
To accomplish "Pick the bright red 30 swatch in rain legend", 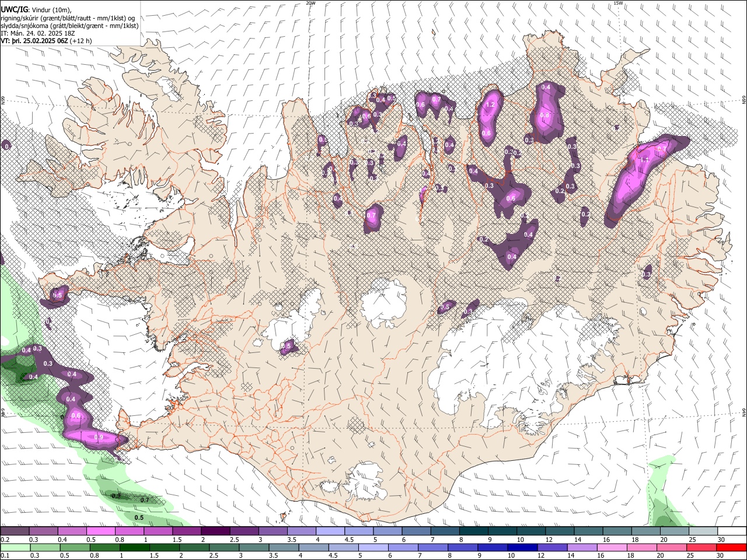I will click(x=731, y=547).
